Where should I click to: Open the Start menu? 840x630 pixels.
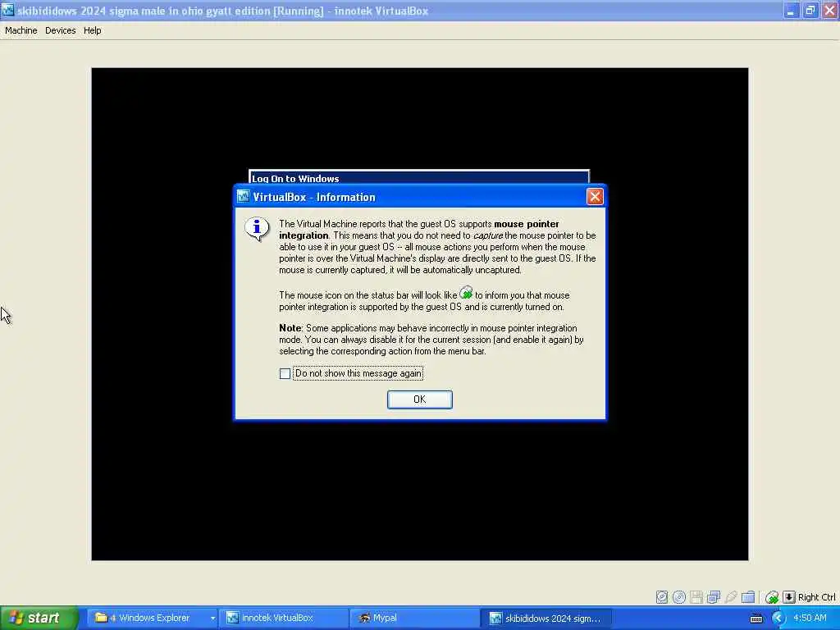click(39, 618)
